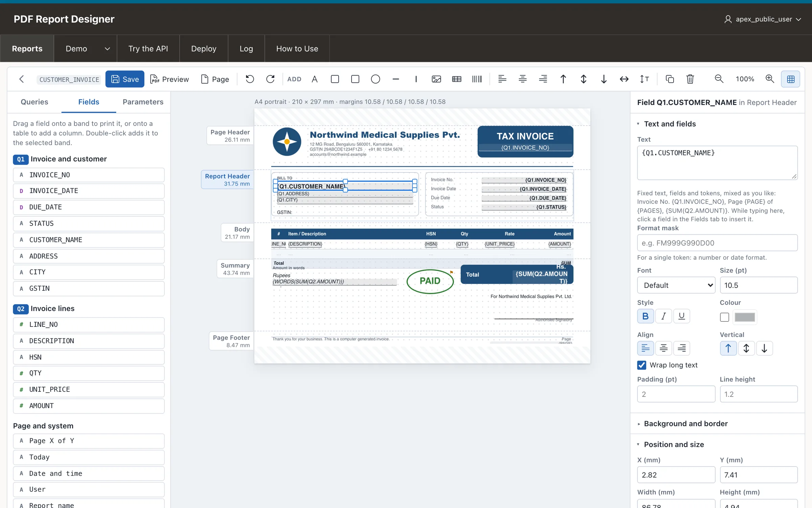Open Page settings
812x508 pixels.
[x=215, y=79]
